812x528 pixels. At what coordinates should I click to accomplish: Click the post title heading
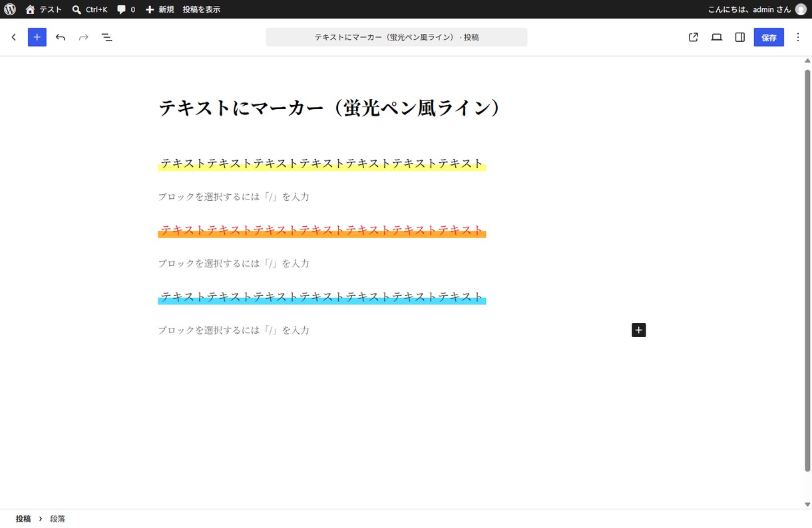point(329,108)
